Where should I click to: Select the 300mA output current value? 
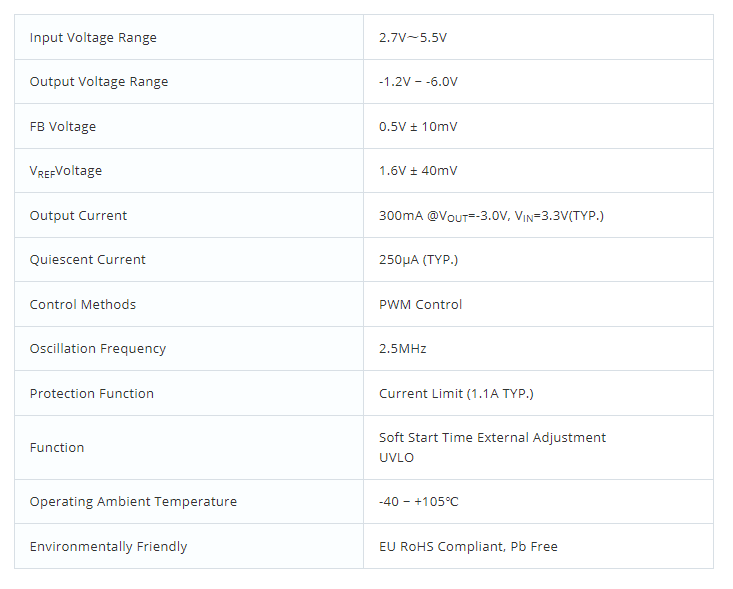coord(491,216)
